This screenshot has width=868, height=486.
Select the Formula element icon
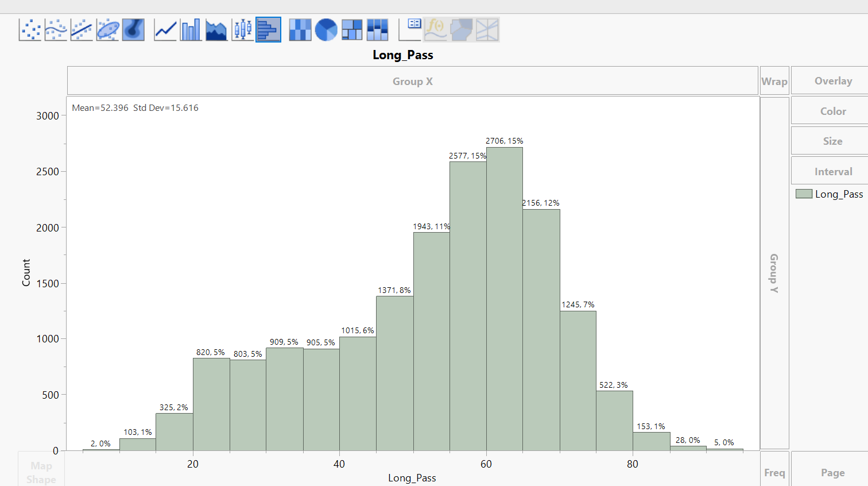pos(435,29)
